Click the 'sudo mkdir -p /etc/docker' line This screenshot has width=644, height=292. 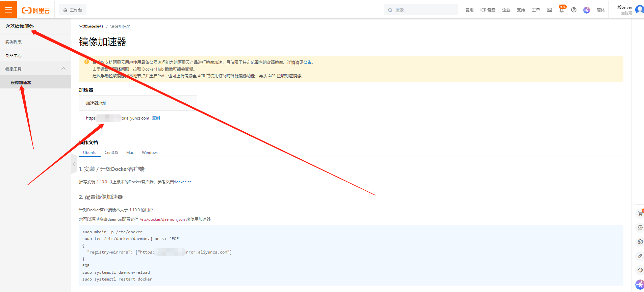[112, 232]
